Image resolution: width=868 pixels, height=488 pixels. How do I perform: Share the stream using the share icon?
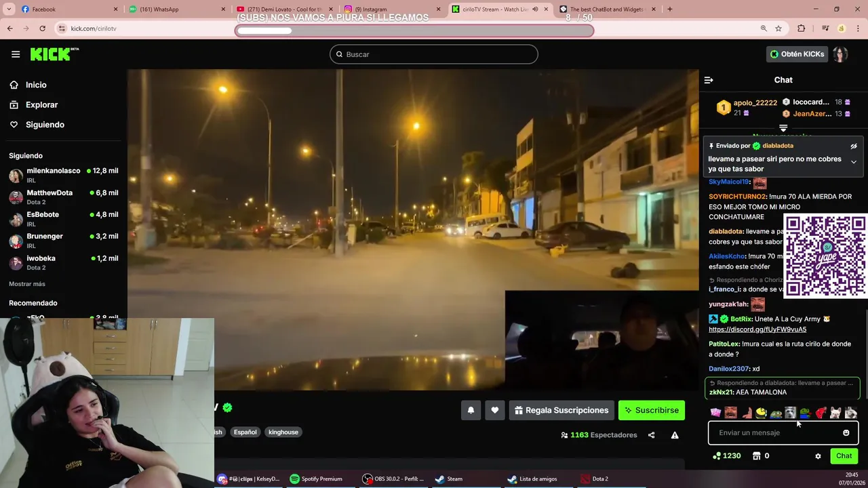tap(651, 435)
